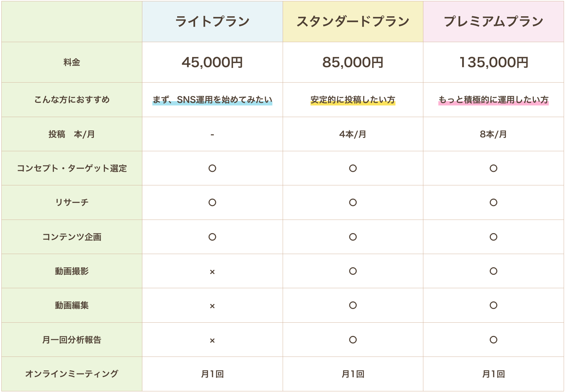Image resolution: width=566 pixels, height=392 pixels.
Task: Click Standard Plan's circle for 月一回分析報告
Action: [x=353, y=340]
